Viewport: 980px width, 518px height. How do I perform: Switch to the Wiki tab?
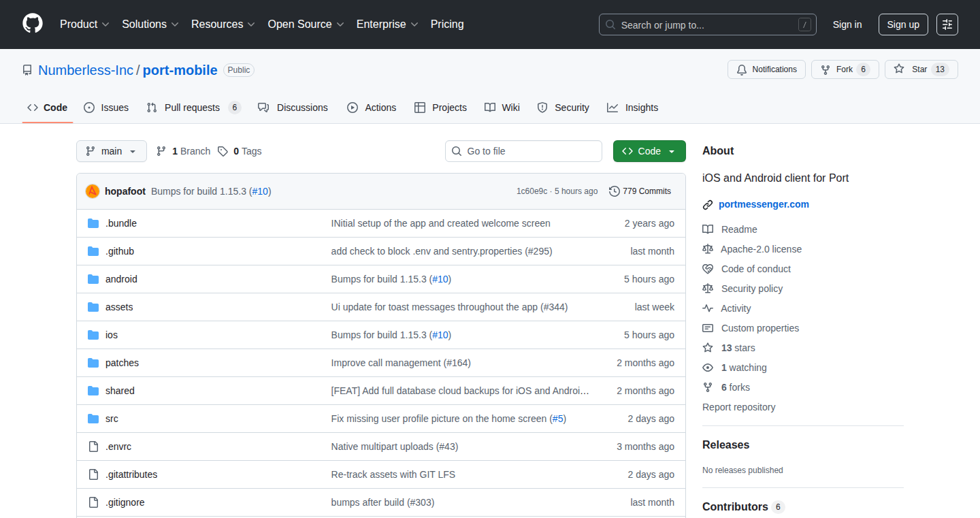pyautogui.click(x=502, y=108)
